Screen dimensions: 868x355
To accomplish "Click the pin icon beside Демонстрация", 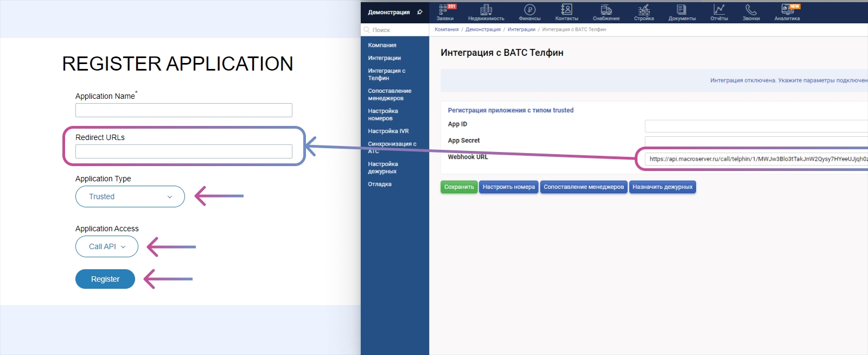I will pos(419,12).
